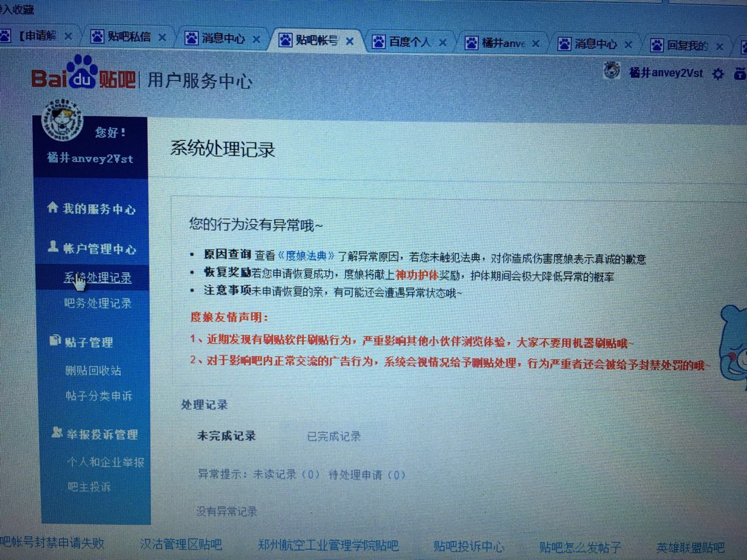Click the small avatar in top header

(x=612, y=71)
